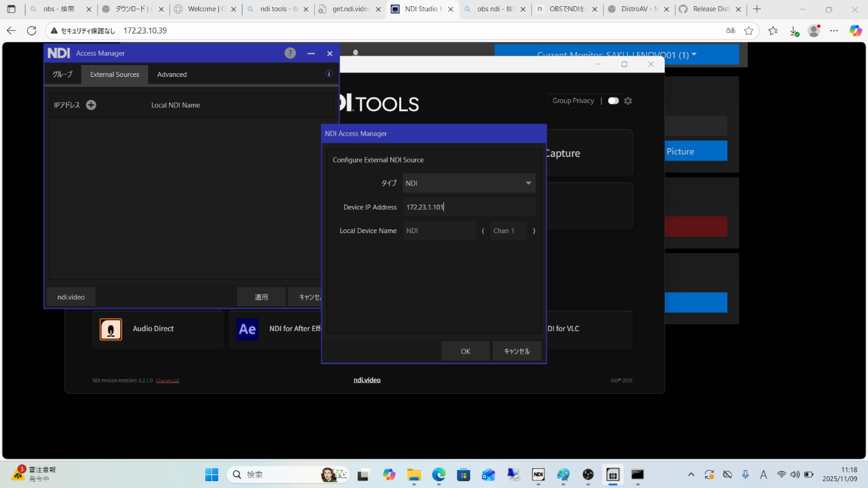Viewport: 868px width, 488px height.
Task: Open browser favorites list icon
Action: point(773,30)
